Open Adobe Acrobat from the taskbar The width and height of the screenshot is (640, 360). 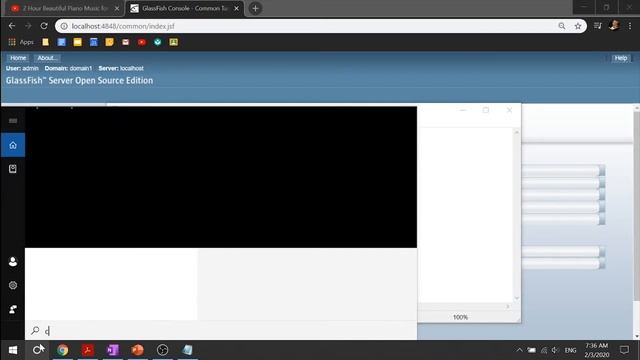[88, 350]
